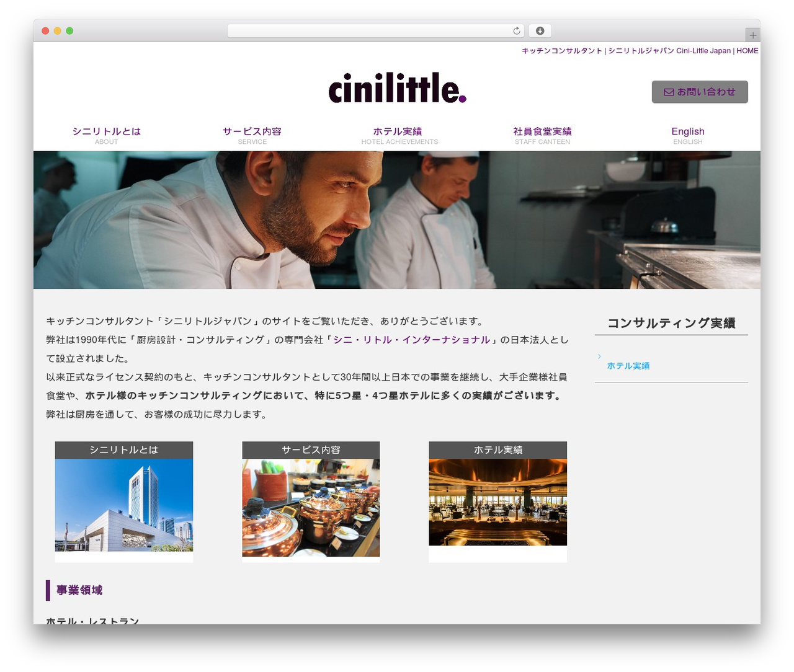Viewport: 794px width, 672px height.
Task: Click the 事業領域 section heading
Action: [79, 590]
